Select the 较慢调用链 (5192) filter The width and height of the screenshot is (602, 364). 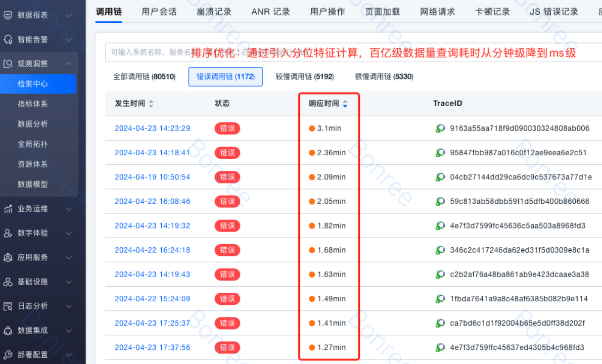click(x=304, y=77)
